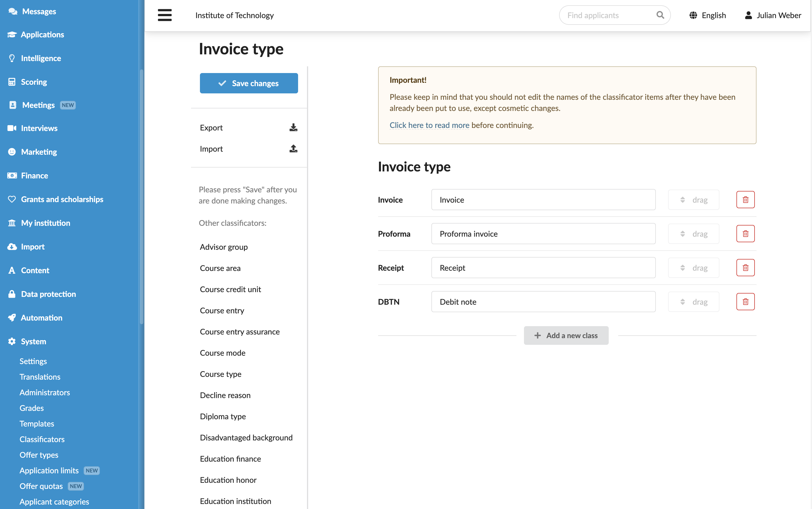Click the Automation rocket icon
Image resolution: width=812 pixels, height=509 pixels.
12,318
